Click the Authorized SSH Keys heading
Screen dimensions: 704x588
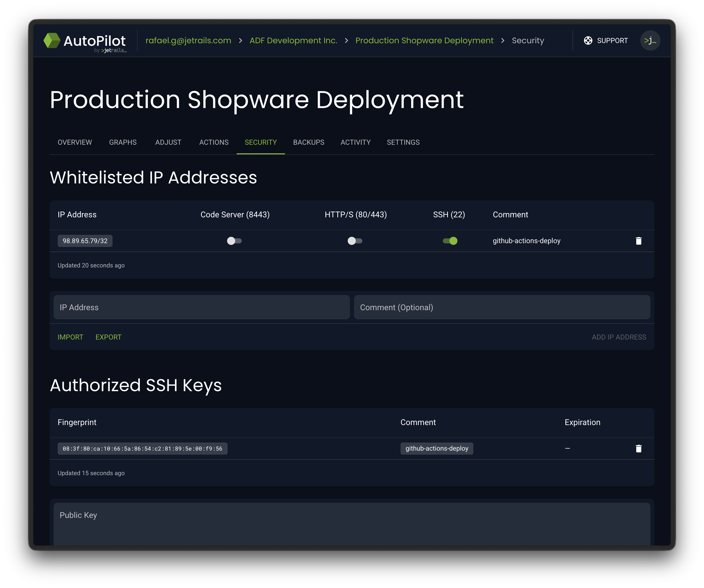coord(136,385)
